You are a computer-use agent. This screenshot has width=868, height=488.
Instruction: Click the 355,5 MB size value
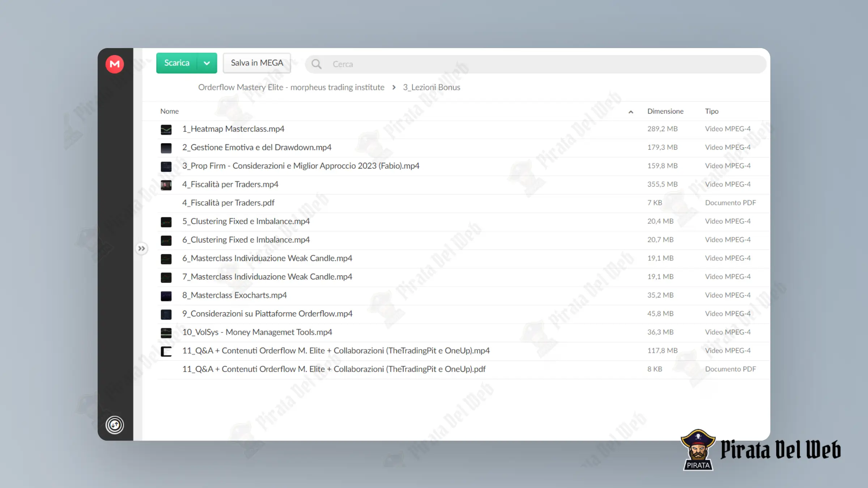click(x=663, y=184)
